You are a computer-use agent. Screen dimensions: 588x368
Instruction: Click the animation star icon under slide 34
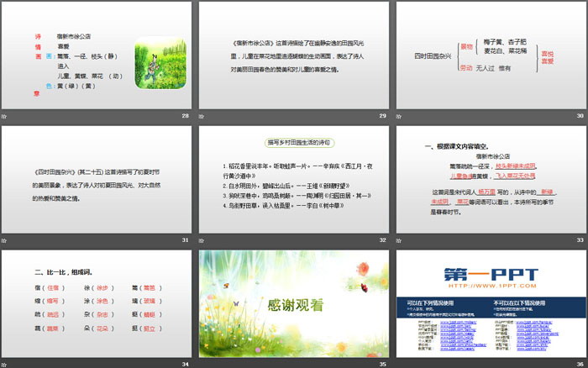coord(4,364)
